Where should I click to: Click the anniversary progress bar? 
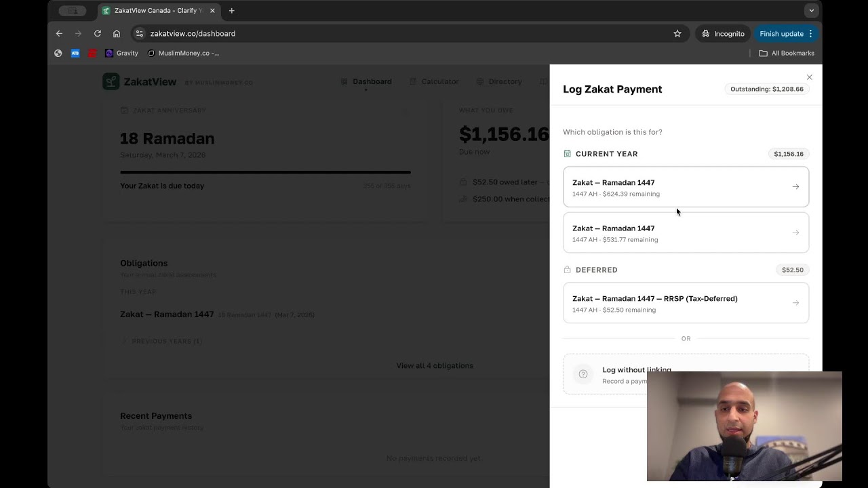tap(265, 172)
